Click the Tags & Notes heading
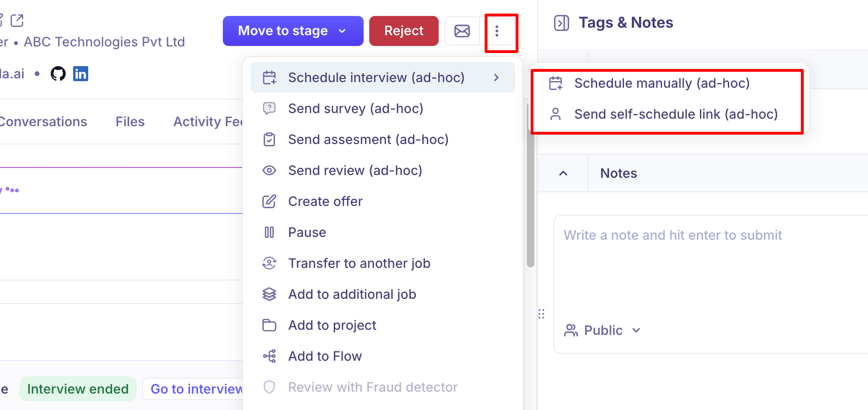The height and width of the screenshot is (410, 868). click(626, 23)
